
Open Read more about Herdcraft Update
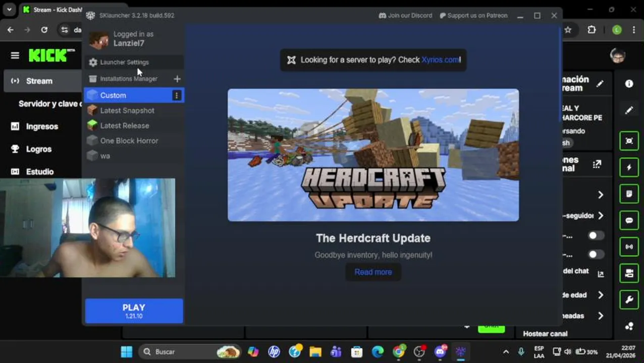[373, 272]
